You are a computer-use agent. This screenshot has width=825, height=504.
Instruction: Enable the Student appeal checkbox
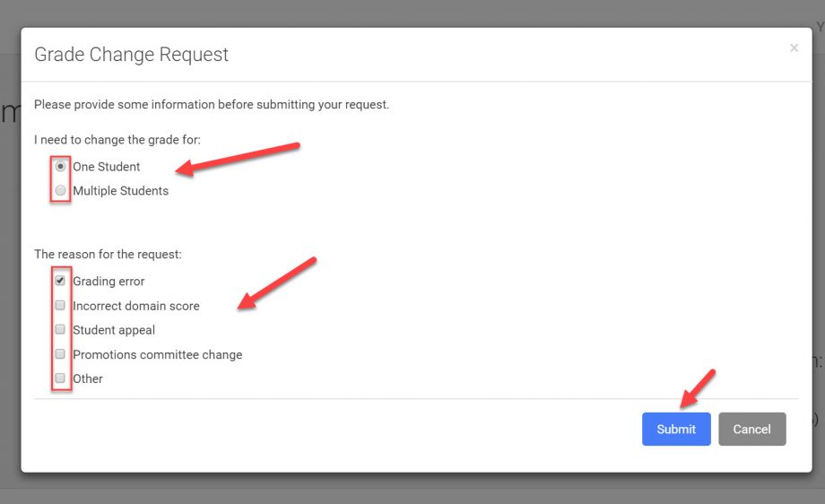(61, 329)
